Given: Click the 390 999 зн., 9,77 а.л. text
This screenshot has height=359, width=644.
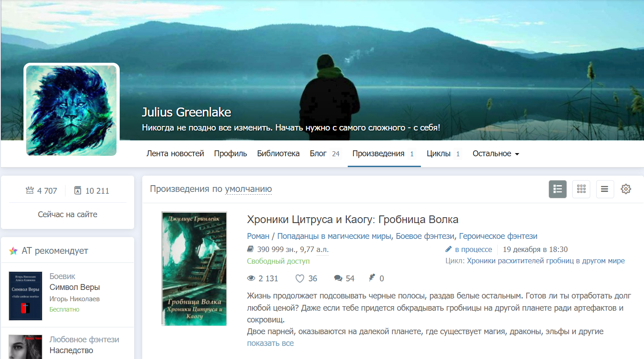Looking at the screenshot, I should [293, 249].
